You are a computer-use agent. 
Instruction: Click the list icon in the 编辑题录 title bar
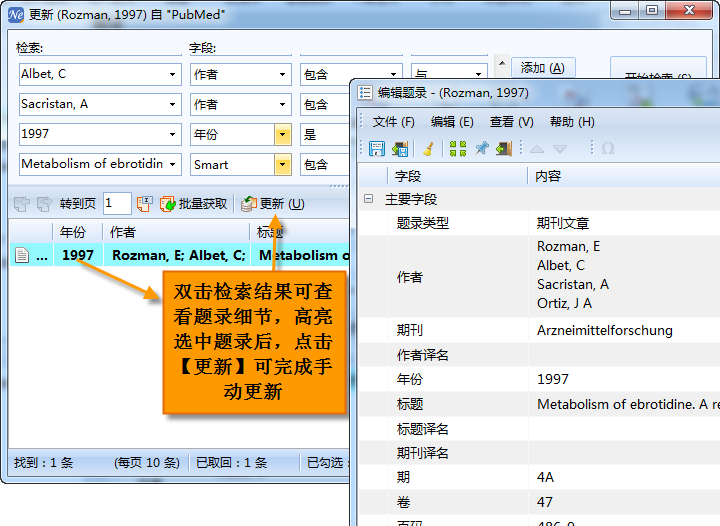pyautogui.click(x=365, y=93)
